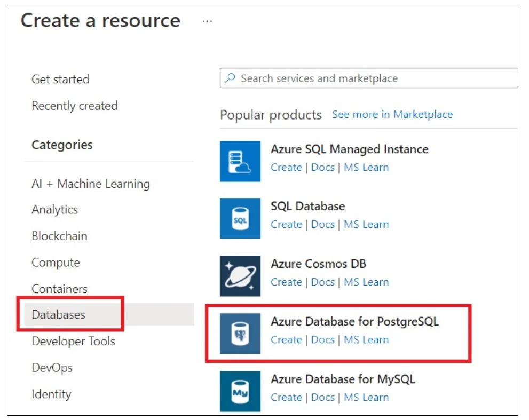Click the Azure Cosmos DB planet icon
Screen dimensions: 529x420
coord(240,276)
